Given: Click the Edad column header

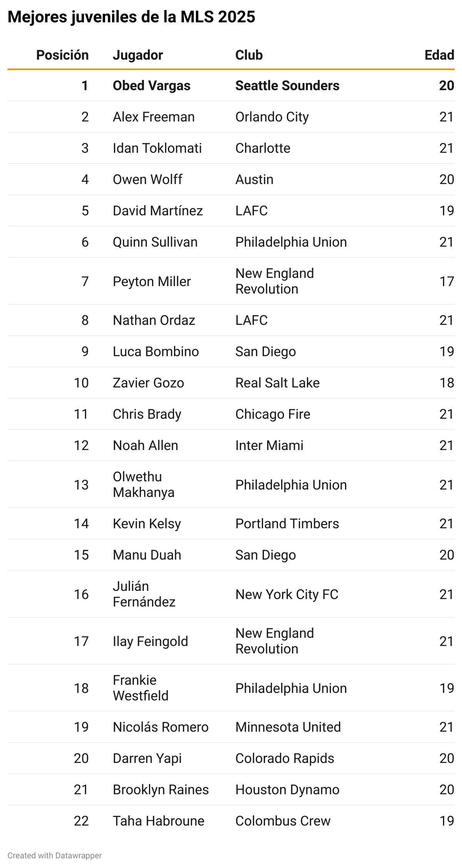Looking at the screenshot, I should [439, 55].
